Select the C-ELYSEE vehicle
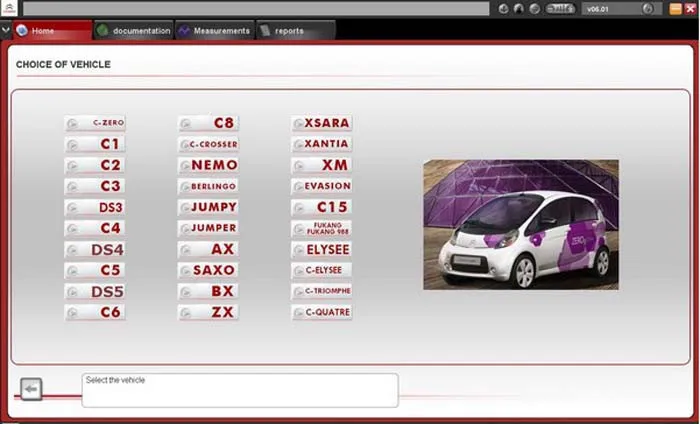The width and height of the screenshot is (700, 424). point(322,270)
